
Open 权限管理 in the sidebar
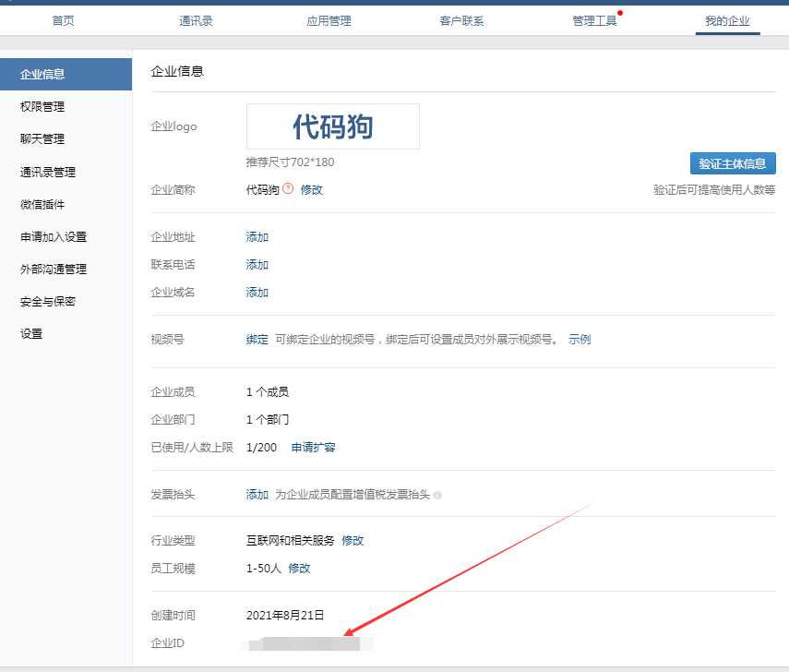tap(42, 107)
